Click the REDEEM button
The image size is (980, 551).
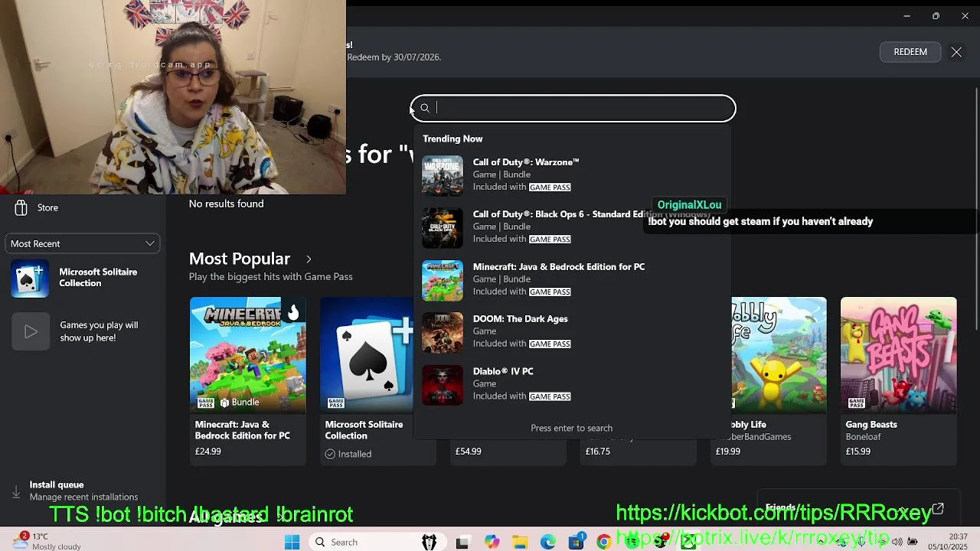click(x=910, y=52)
